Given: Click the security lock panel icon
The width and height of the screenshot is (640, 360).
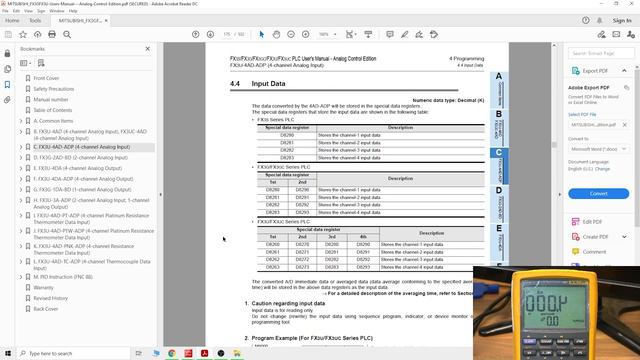Looking at the screenshot, I should [x=7, y=53].
